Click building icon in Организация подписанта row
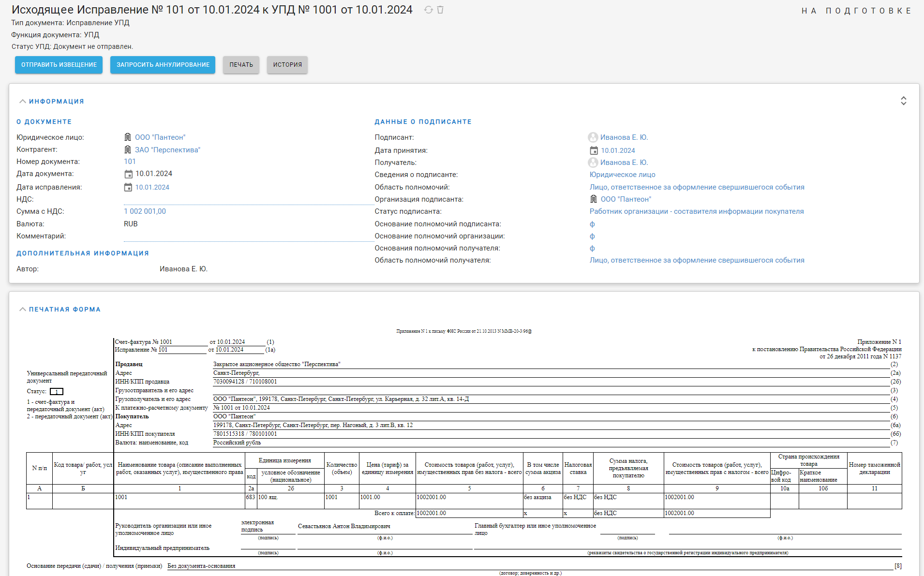The width and height of the screenshot is (924, 576). tap(594, 199)
